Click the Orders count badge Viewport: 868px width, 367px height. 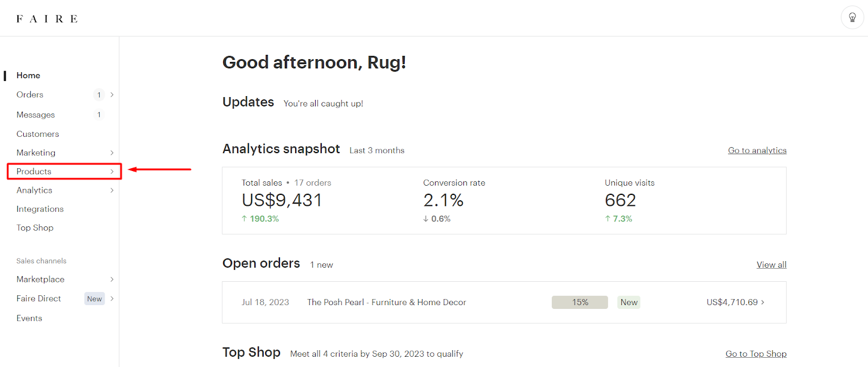coord(99,94)
